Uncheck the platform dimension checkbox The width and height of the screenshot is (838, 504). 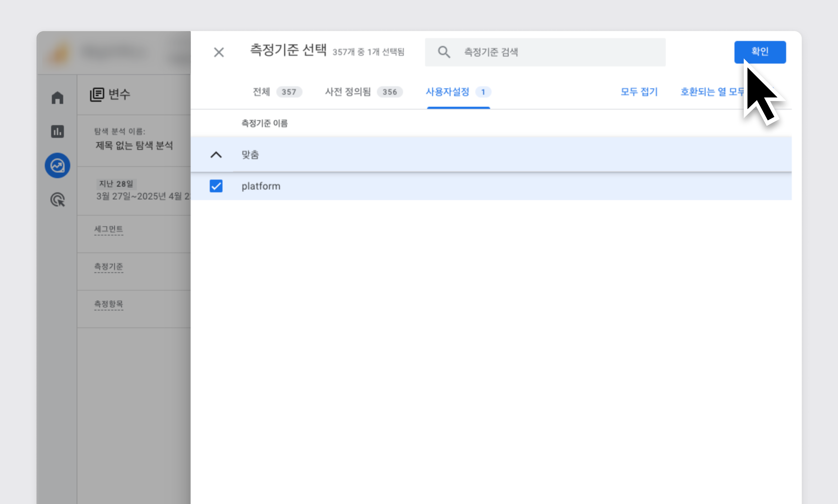click(x=216, y=186)
